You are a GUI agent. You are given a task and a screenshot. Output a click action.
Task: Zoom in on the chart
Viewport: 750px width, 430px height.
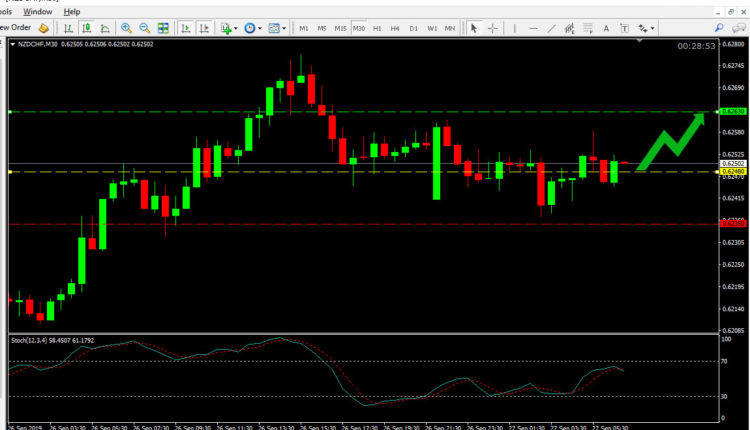point(126,28)
